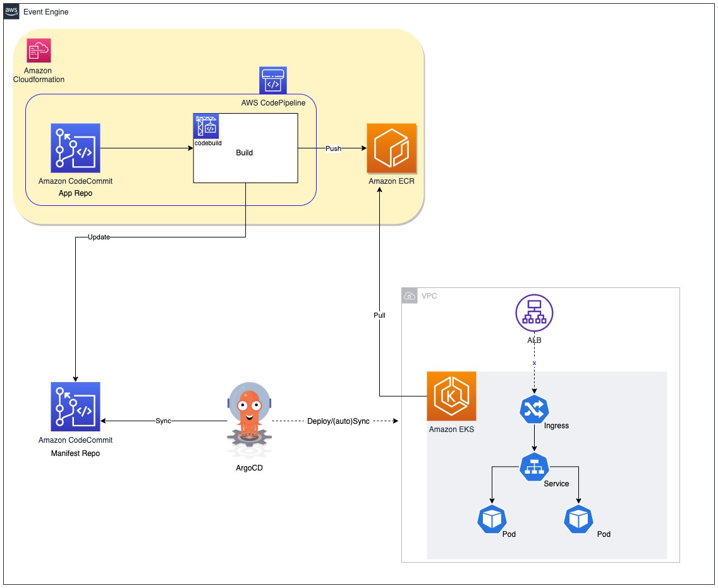Select the Kubernetes Ingress icon
This screenshot has height=588, width=718.
534,410
